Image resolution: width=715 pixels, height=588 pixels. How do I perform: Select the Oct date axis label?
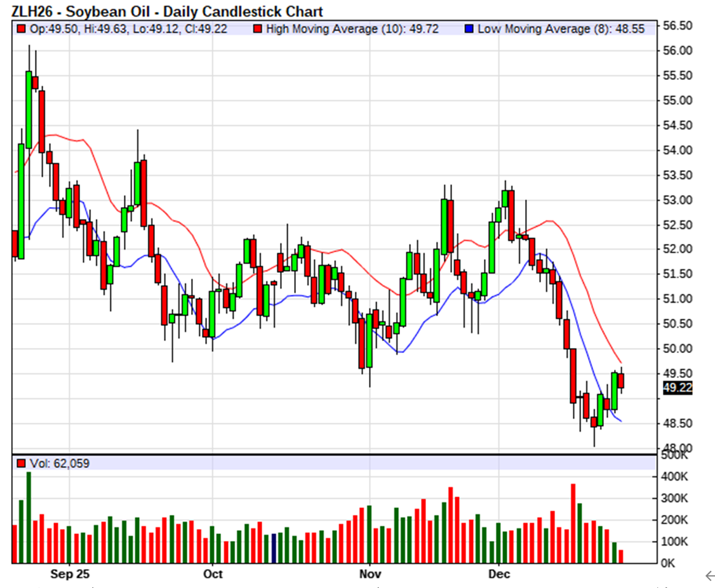point(213,574)
